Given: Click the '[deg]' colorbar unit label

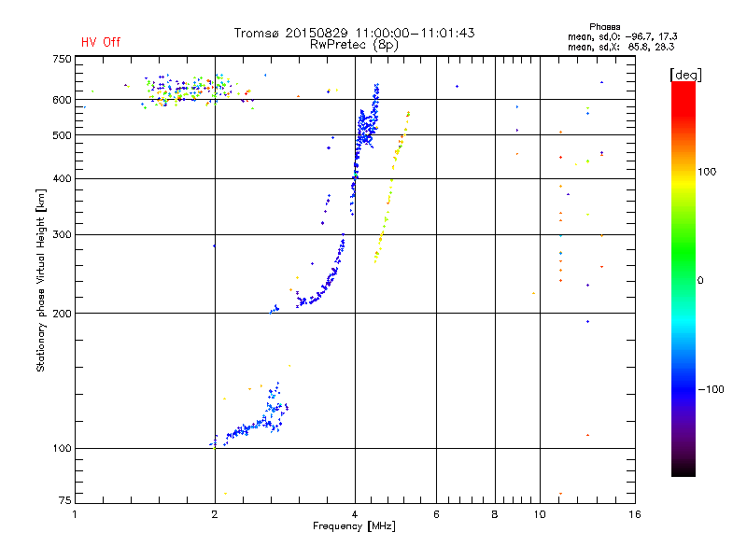Looking at the screenshot, I should click(x=685, y=75).
